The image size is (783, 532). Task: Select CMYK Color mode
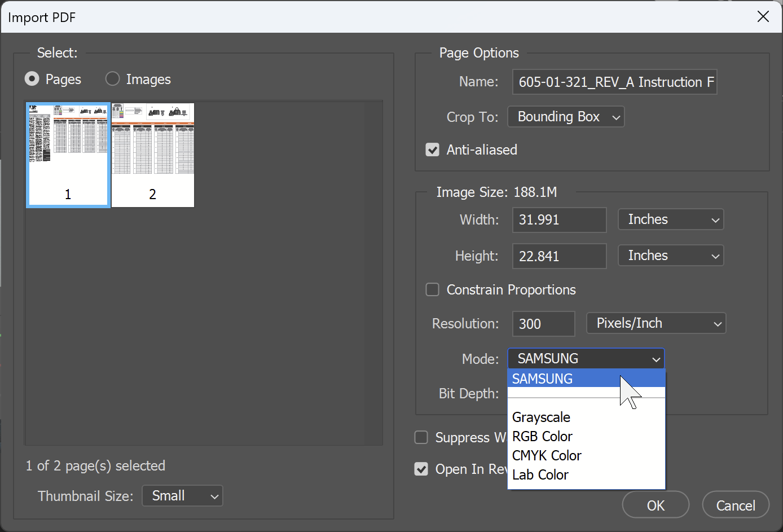pos(546,455)
